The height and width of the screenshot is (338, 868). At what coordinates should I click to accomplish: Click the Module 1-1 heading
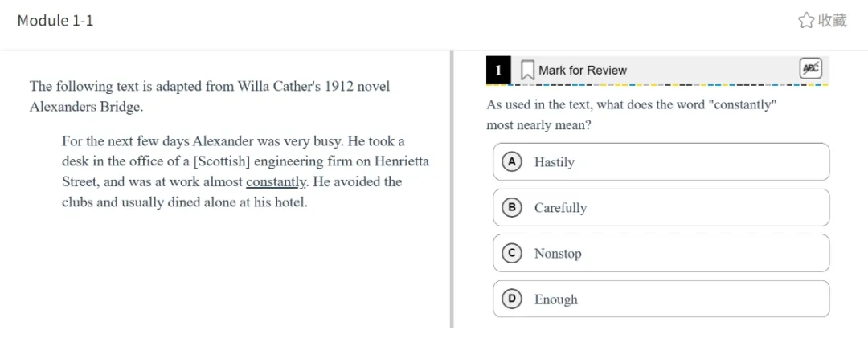click(55, 21)
